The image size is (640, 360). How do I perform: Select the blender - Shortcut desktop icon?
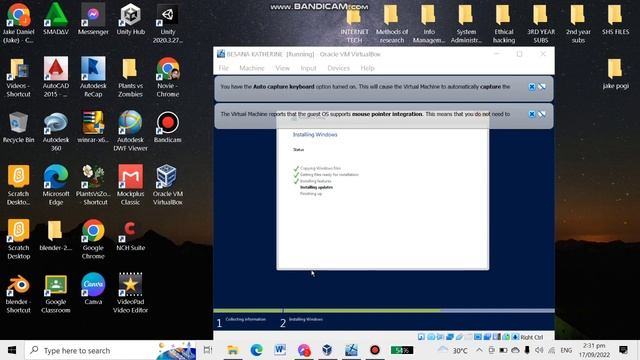(x=18, y=292)
